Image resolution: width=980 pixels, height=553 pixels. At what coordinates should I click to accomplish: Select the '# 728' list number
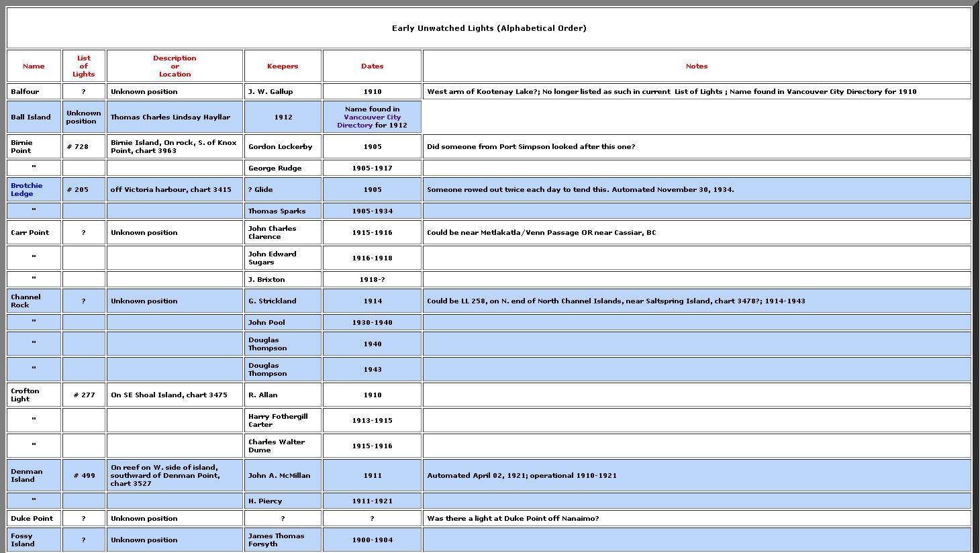84,146
